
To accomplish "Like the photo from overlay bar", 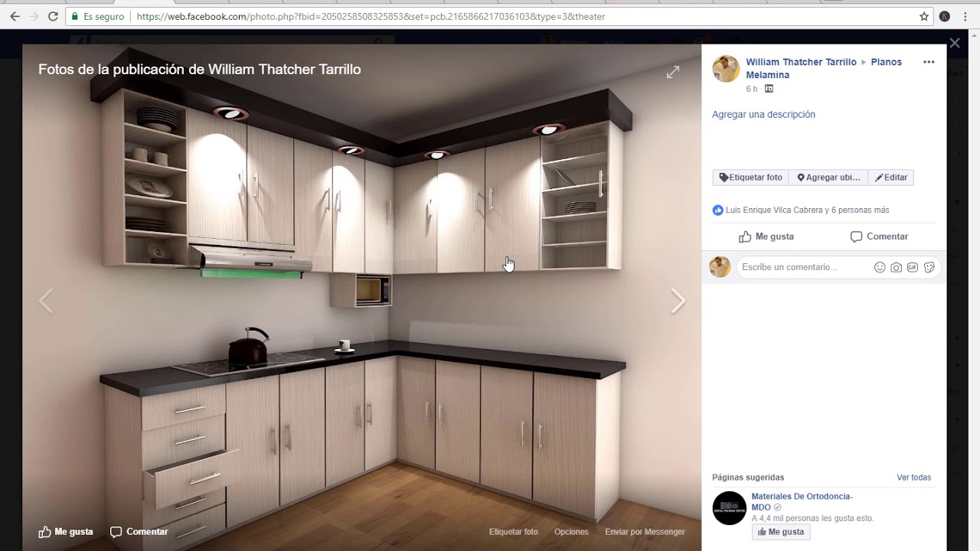I will coord(66,532).
